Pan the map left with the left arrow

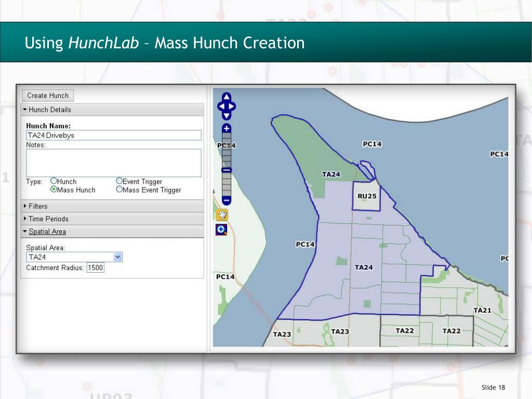[x=221, y=106]
